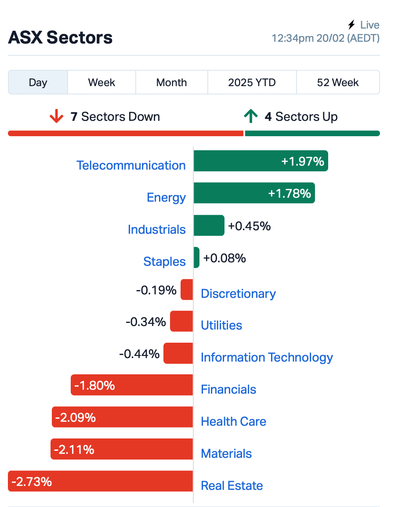Click the green +1.97% Telecommunication bar
420x507 pixels.
coord(261,161)
